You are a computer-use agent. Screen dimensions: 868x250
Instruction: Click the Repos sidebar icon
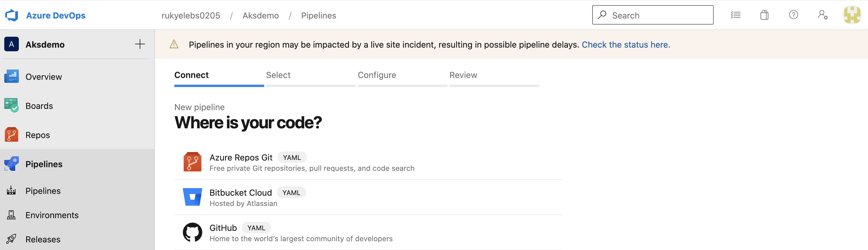pyautogui.click(x=12, y=134)
